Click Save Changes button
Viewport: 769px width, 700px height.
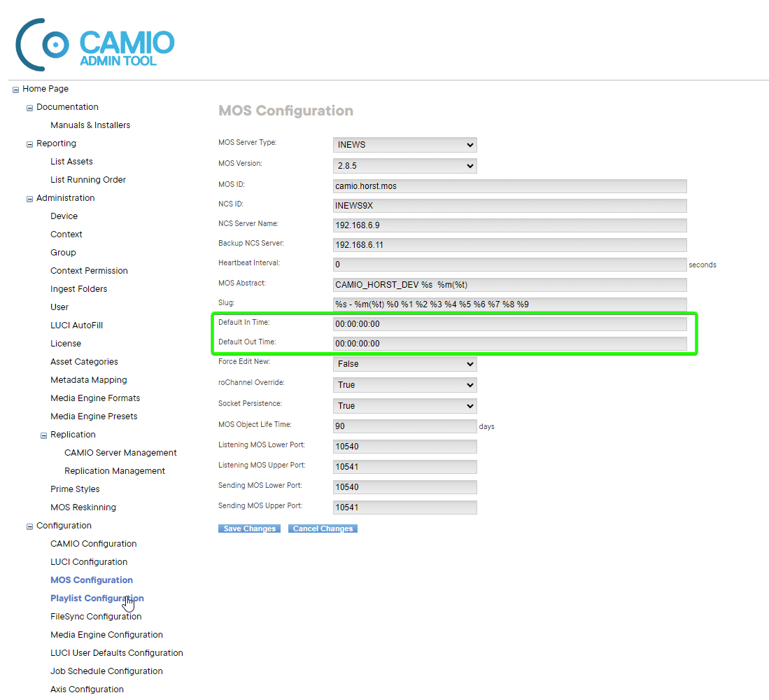(x=249, y=528)
